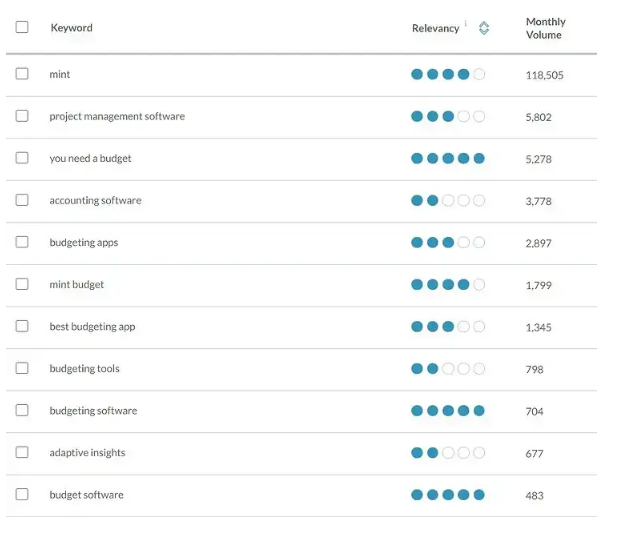
Task: Select 'project management software' row checkbox
Action: [x=22, y=116]
